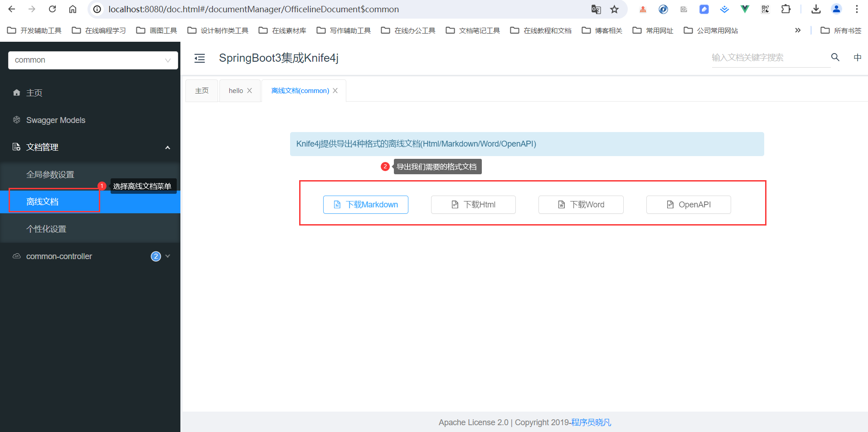Open the 公司常用网站 bookmark folder

pyautogui.click(x=711, y=30)
